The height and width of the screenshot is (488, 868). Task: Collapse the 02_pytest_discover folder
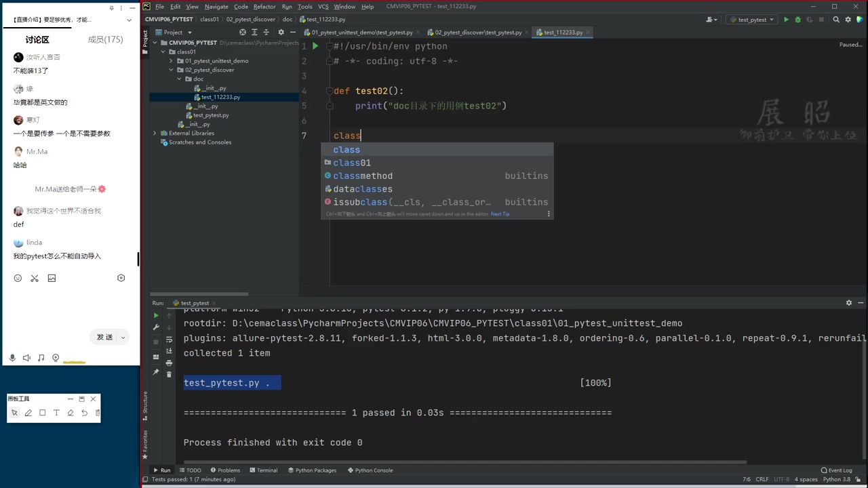pos(171,70)
